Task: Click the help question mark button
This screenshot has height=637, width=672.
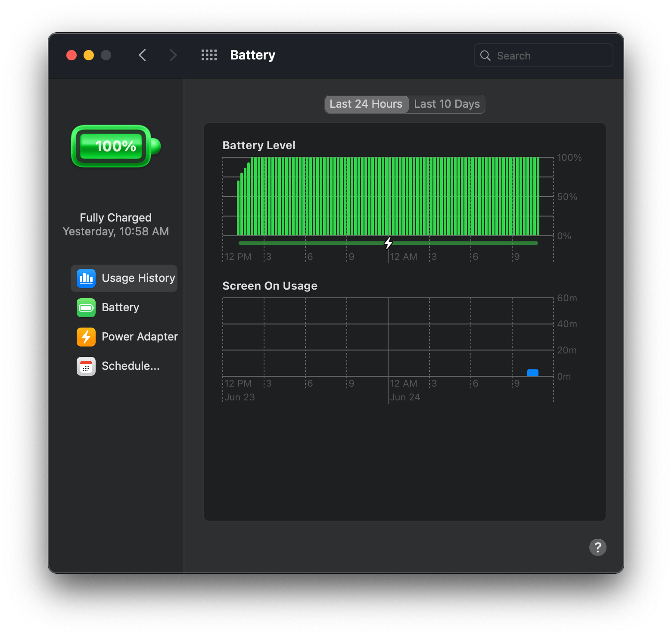Action: (x=597, y=547)
